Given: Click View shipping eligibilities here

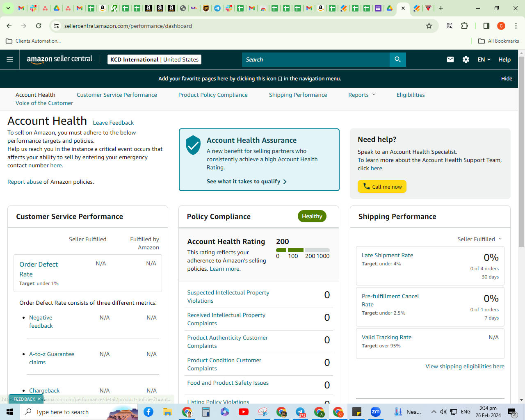Looking at the screenshot, I should tap(465, 366).
